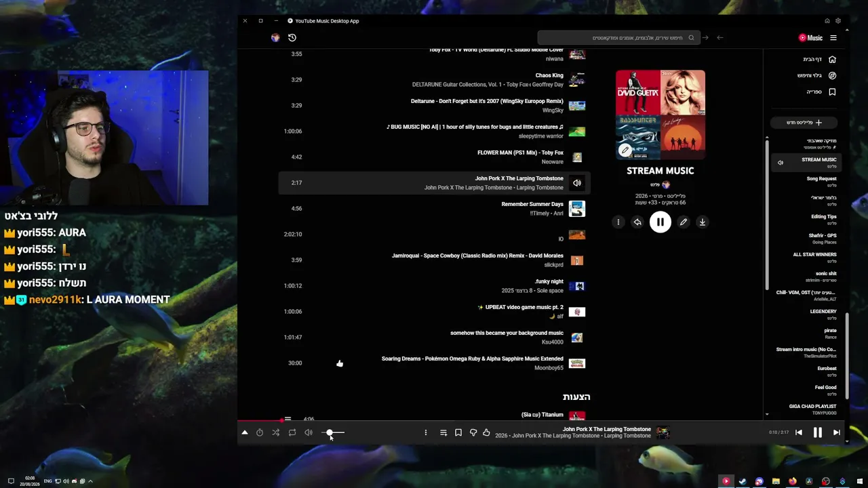Image resolution: width=868 pixels, height=488 pixels.
Task: Skip to previous track
Action: click(799, 432)
